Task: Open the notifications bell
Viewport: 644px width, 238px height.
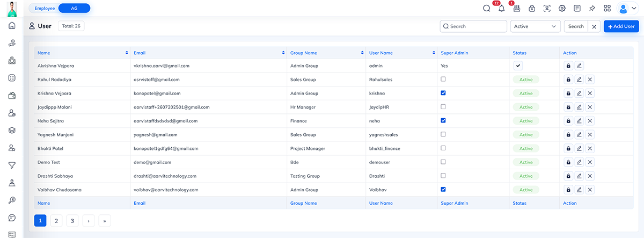Action: 502,8
